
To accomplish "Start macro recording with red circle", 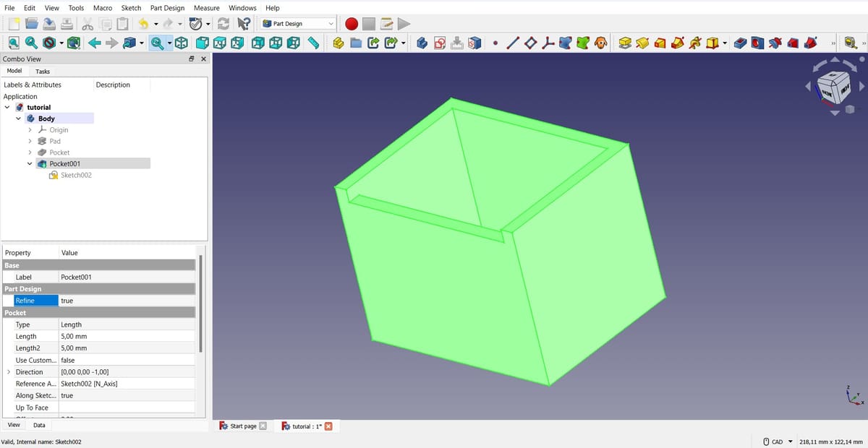I will click(x=352, y=24).
